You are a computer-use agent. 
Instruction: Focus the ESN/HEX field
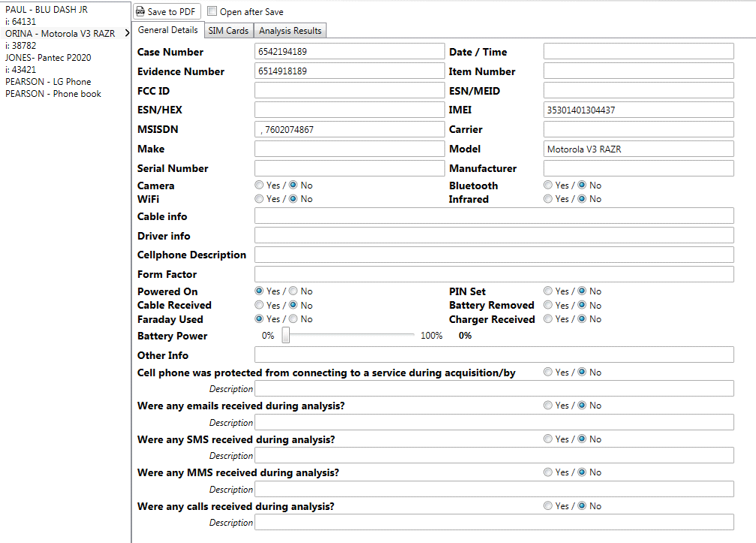[x=350, y=110]
